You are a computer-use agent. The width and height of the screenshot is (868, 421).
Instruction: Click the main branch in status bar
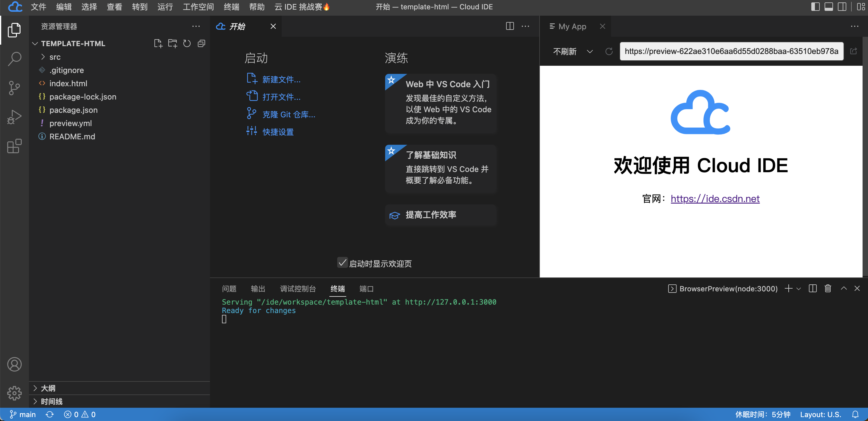[x=23, y=414]
